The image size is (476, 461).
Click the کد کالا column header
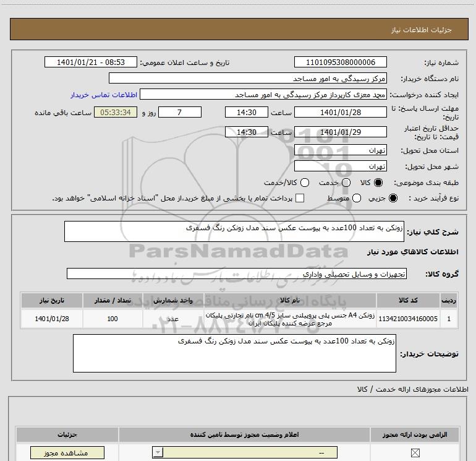click(x=408, y=300)
